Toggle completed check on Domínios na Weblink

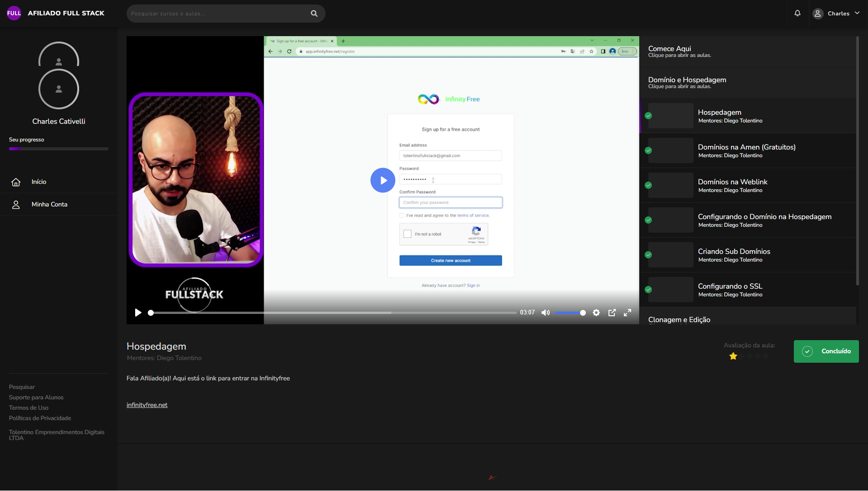pyautogui.click(x=648, y=185)
